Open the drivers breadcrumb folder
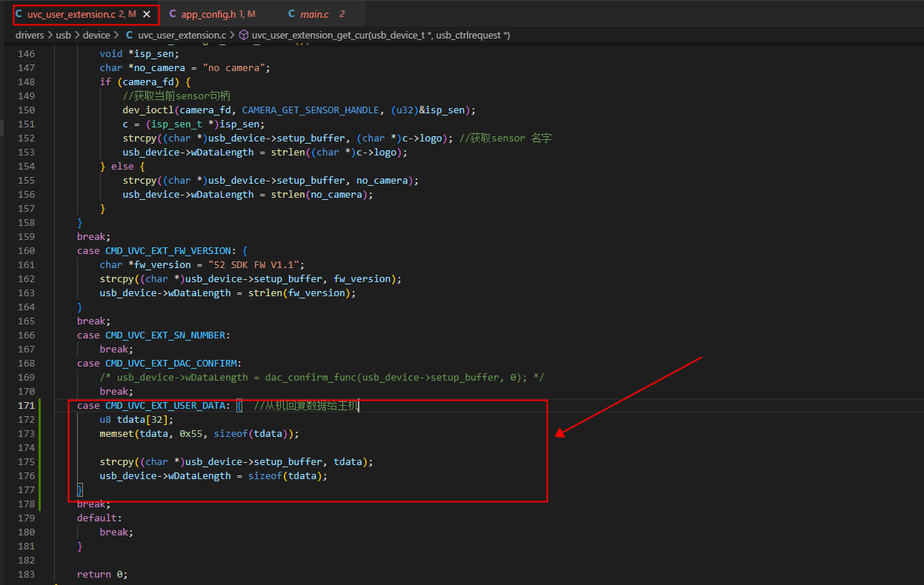 pyautogui.click(x=30, y=35)
